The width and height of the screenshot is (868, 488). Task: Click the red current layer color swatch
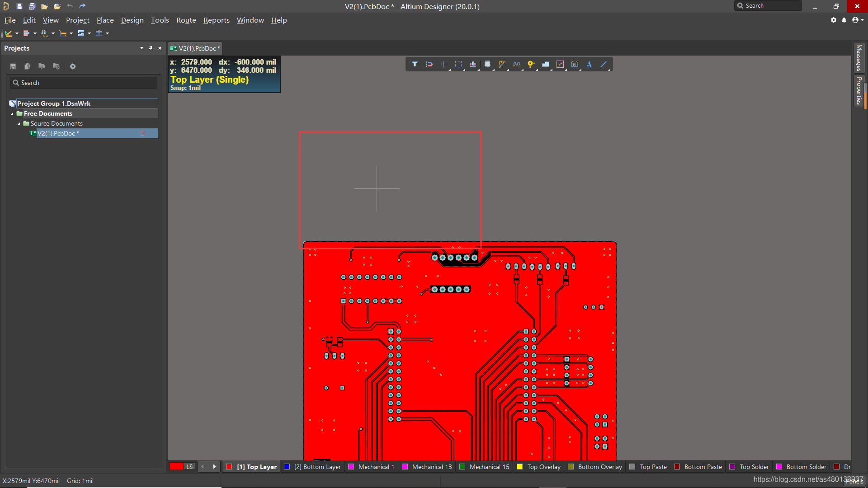pos(176,467)
